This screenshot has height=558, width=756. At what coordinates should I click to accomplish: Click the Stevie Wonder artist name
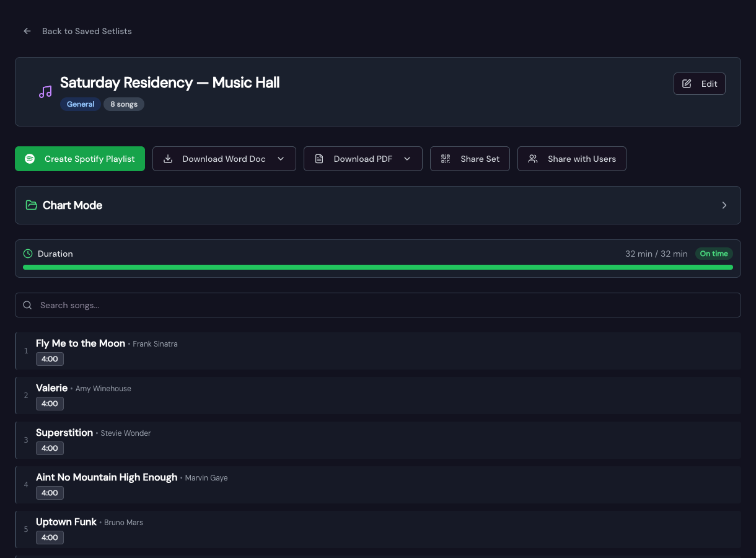pos(126,433)
